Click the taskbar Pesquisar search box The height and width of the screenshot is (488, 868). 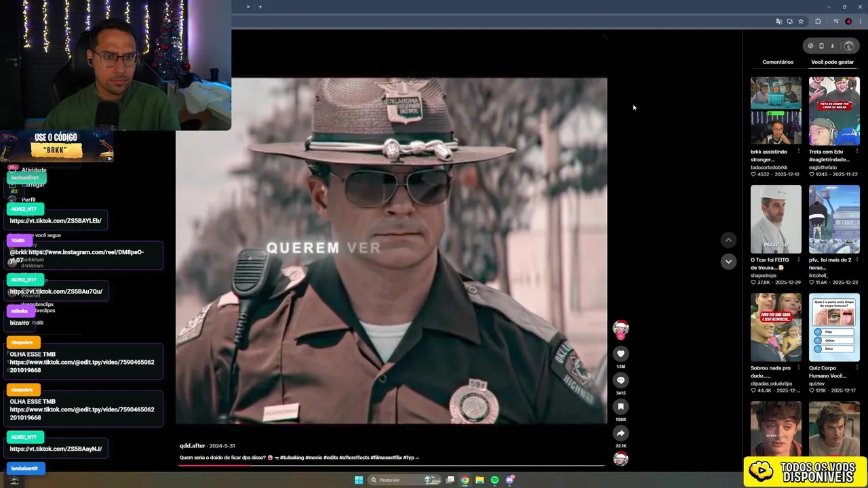[x=404, y=480]
